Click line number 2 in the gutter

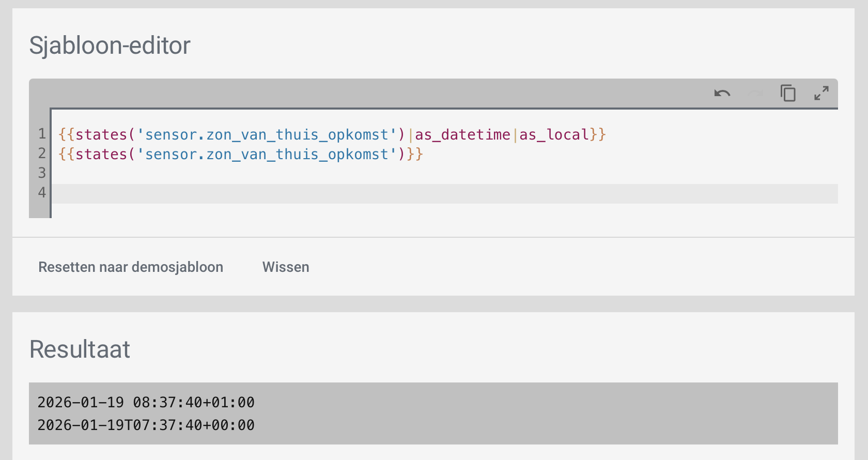tap(42, 154)
